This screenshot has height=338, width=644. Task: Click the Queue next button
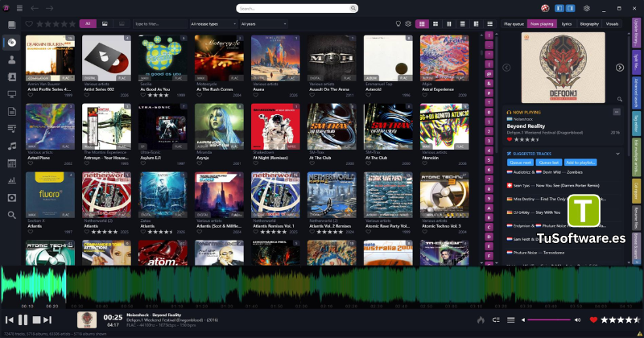[x=520, y=163]
